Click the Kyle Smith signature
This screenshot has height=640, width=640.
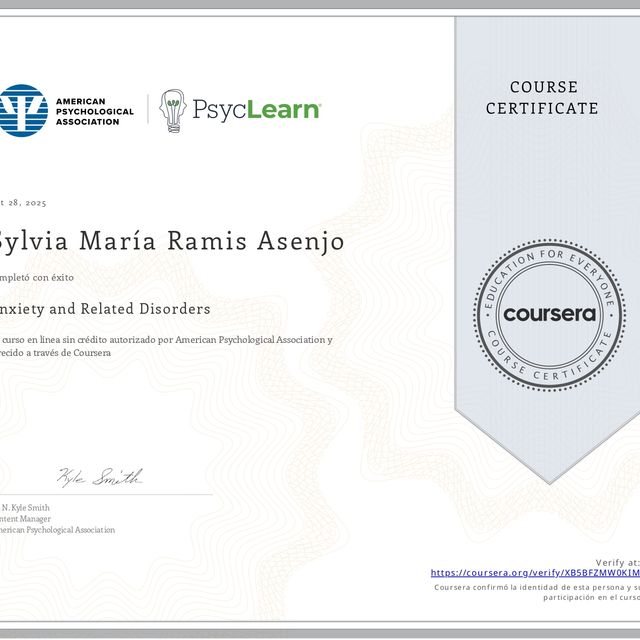pyautogui.click(x=100, y=477)
